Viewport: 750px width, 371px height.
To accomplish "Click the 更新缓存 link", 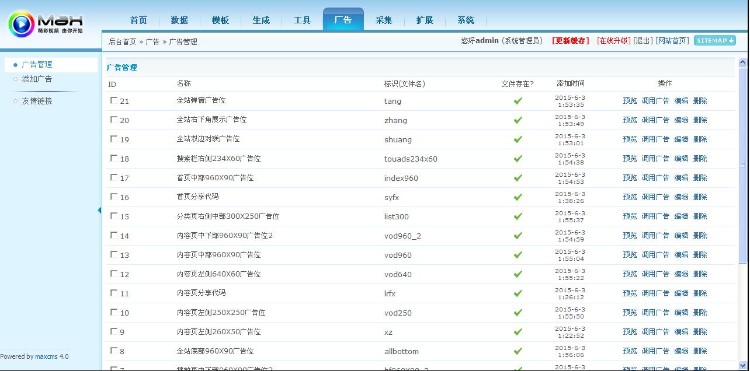I will point(570,41).
